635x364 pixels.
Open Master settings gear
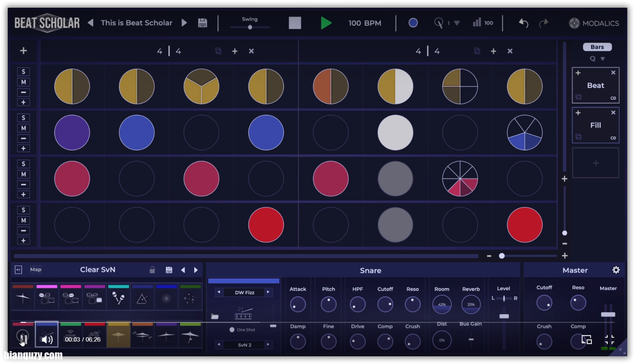616,270
